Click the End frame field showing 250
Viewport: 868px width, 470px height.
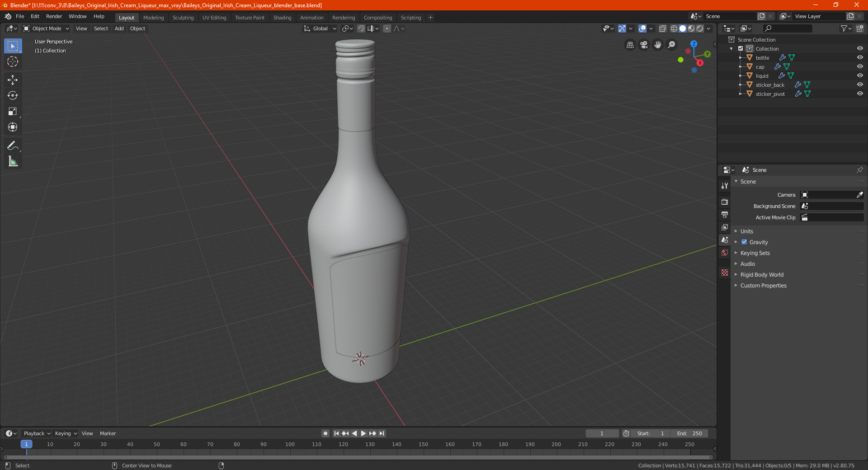(689, 433)
